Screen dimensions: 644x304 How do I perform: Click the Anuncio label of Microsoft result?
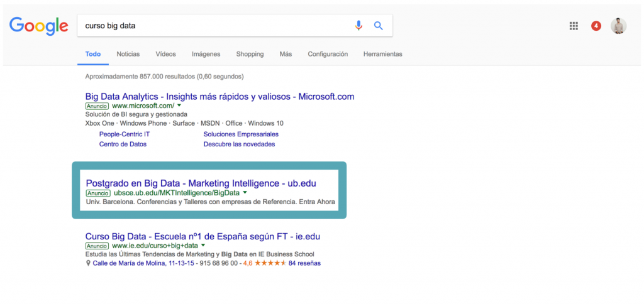97,106
